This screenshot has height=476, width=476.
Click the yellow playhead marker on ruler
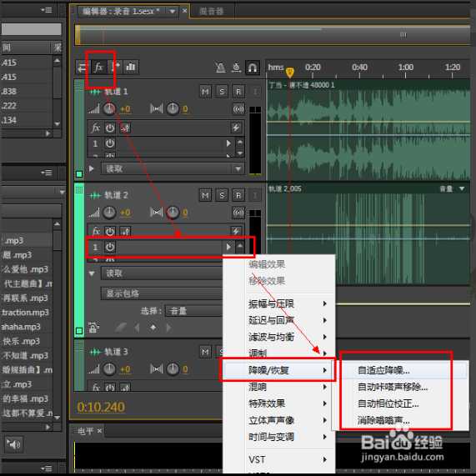290,72
